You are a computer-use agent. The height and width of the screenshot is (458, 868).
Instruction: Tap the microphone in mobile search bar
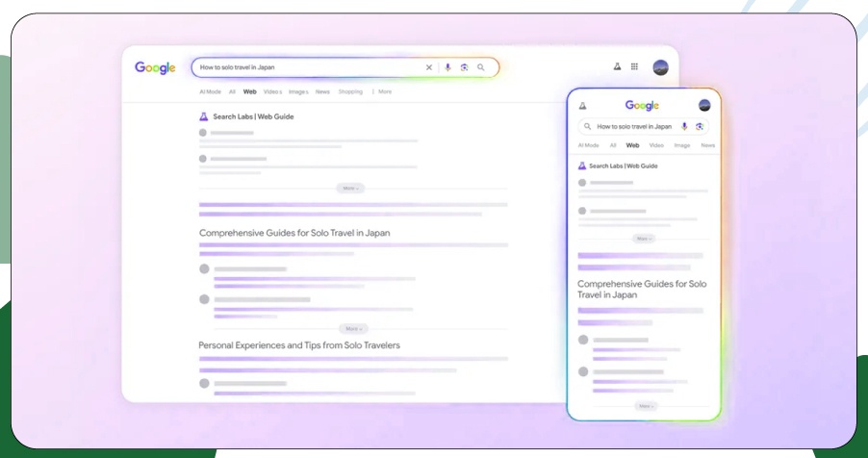(684, 127)
